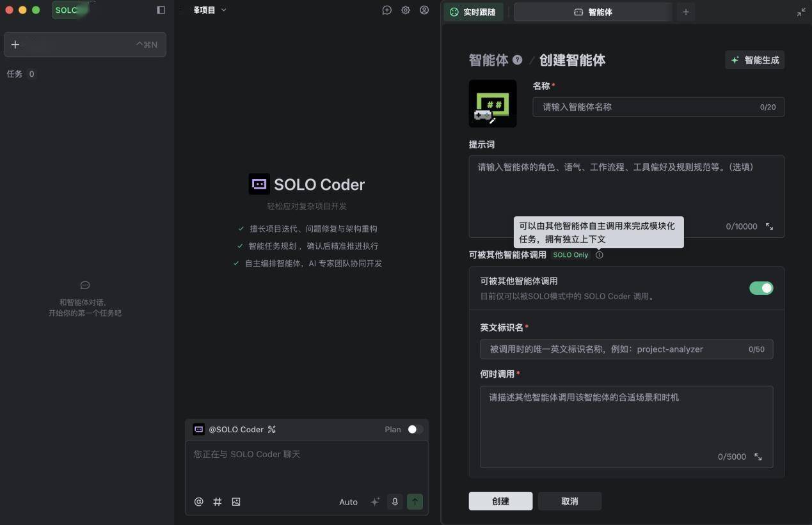Open settings gear icon
Image resolution: width=812 pixels, height=525 pixels.
click(406, 10)
